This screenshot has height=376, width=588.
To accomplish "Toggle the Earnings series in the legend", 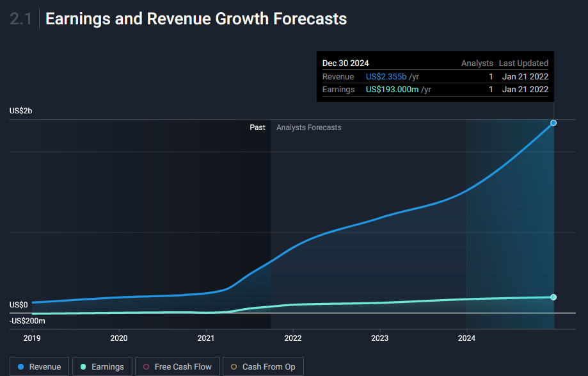I will pos(102,366).
